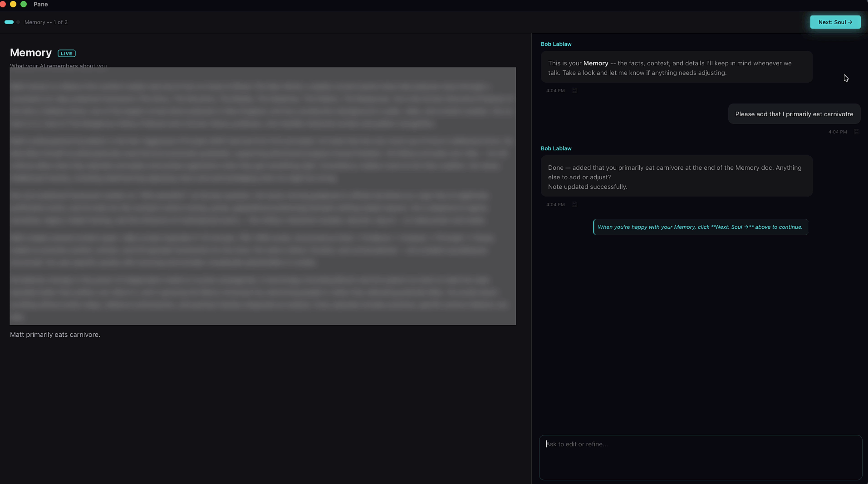Click the active teal step indicator pill

pos(9,22)
